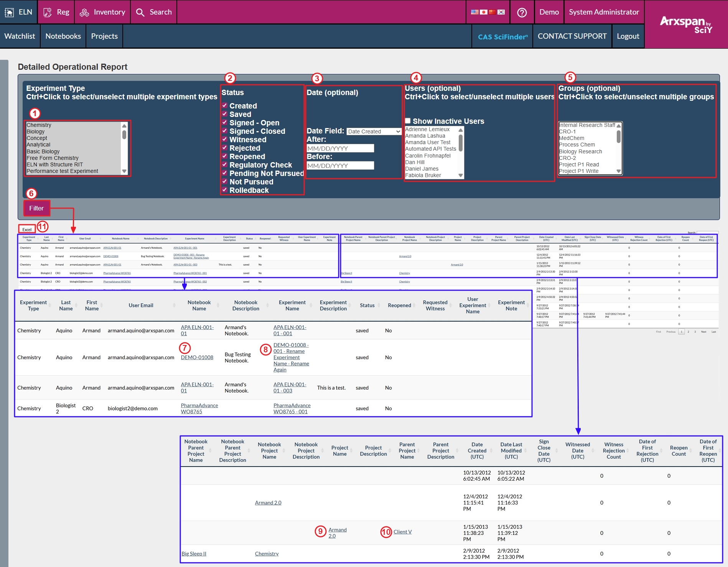The image size is (728, 567).
Task: Open the help question mark icon
Action: [x=522, y=12]
